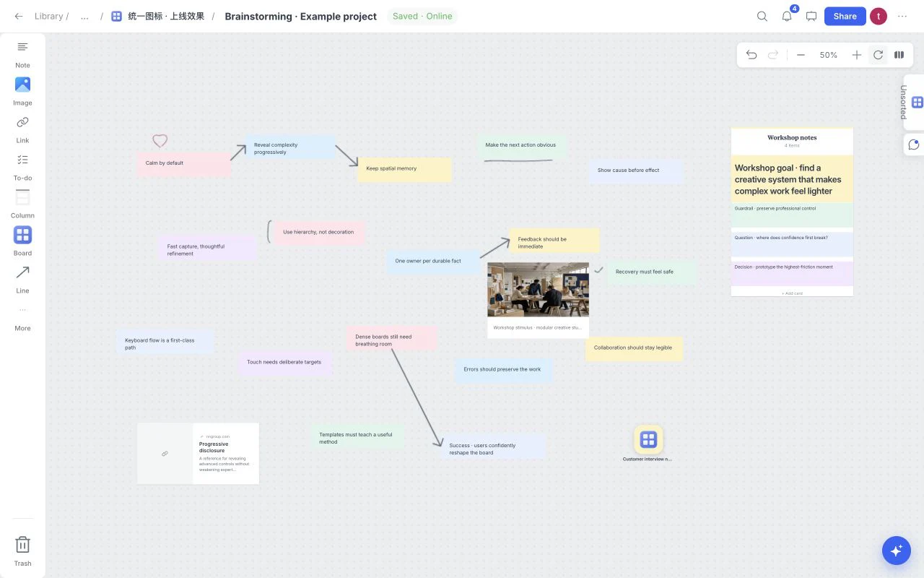Redo the last action
The image size is (924, 578).
[x=773, y=55]
